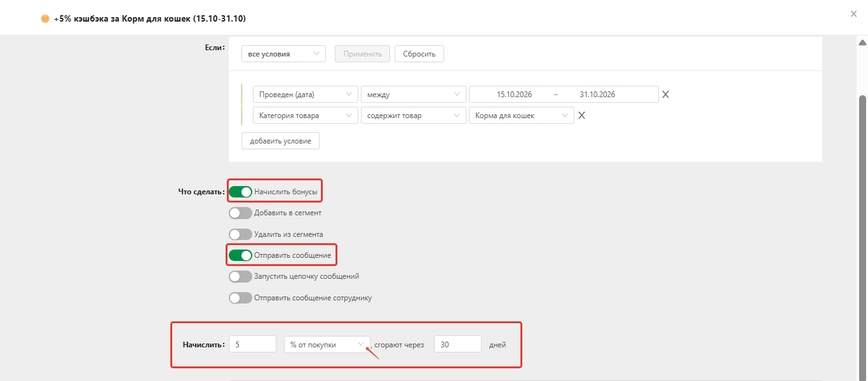868x381 pixels.
Task: Enable 'Запустить цепочку сообщений' switch
Action: tap(240, 276)
